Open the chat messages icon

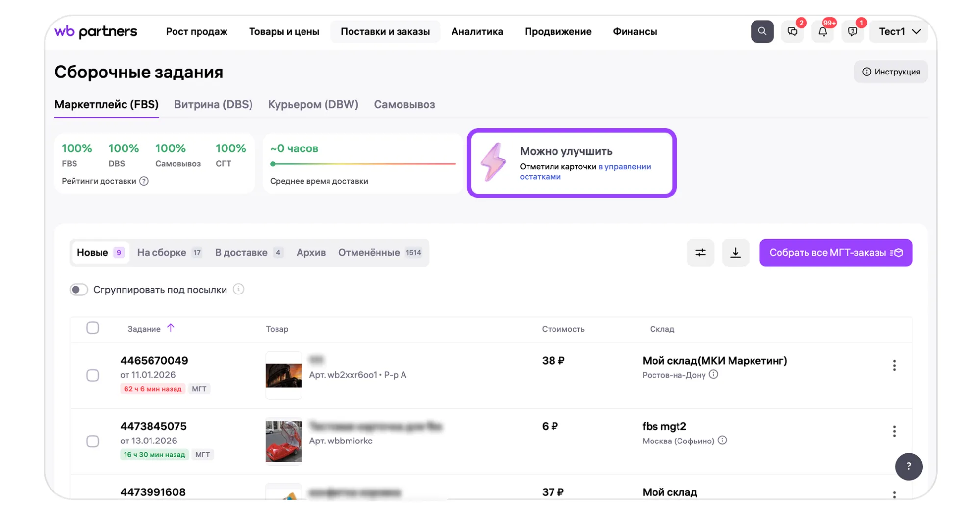tap(792, 32)
